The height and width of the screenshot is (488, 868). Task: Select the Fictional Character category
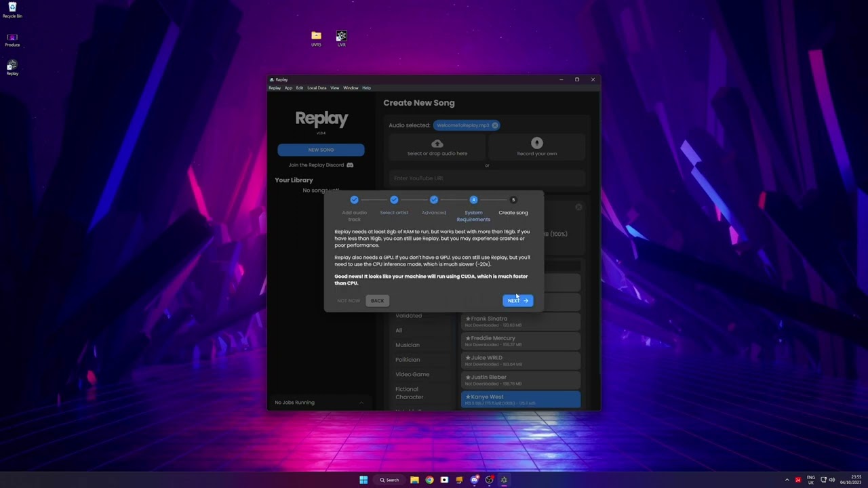coord(410,393)
